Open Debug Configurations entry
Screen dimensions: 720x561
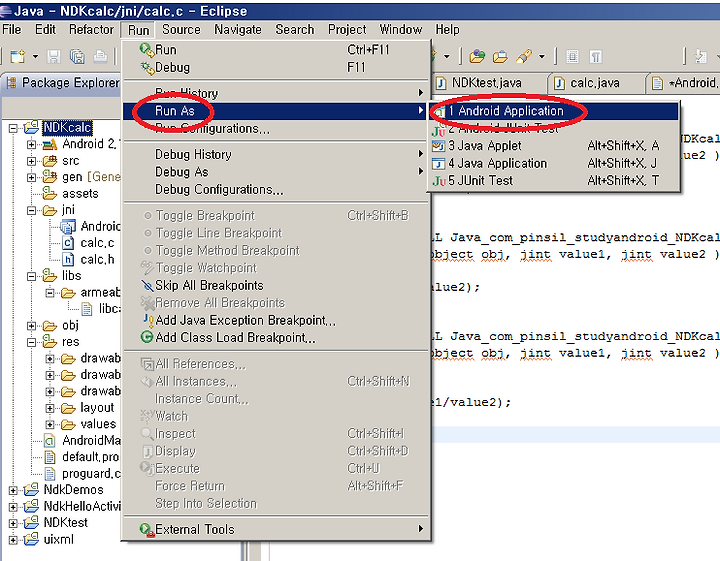277,189
